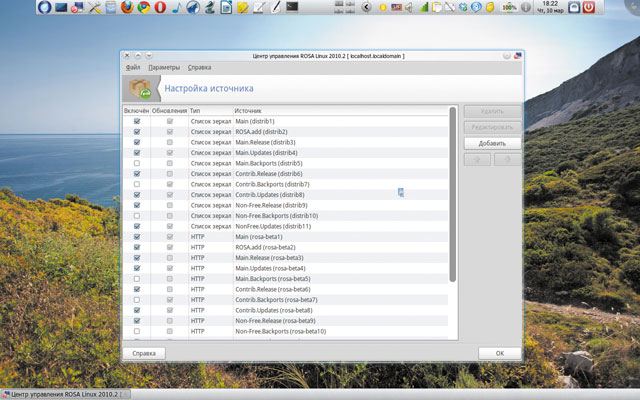Open the ROSA main menu launcher
Viewport: 640px width, 400px height.
coord(44,7)
